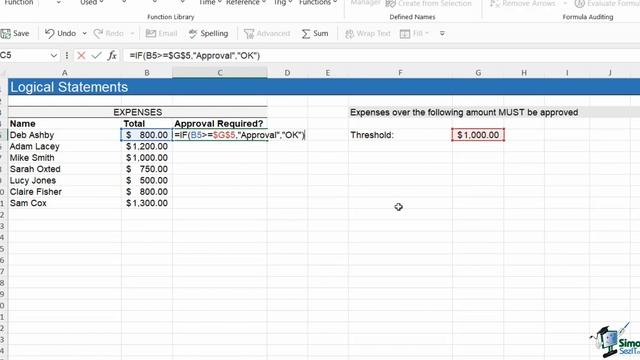This screenshot has height=360, width=640.
Task: Click the threshold value $1,000.00 in G5
Action: click(478, 135)
